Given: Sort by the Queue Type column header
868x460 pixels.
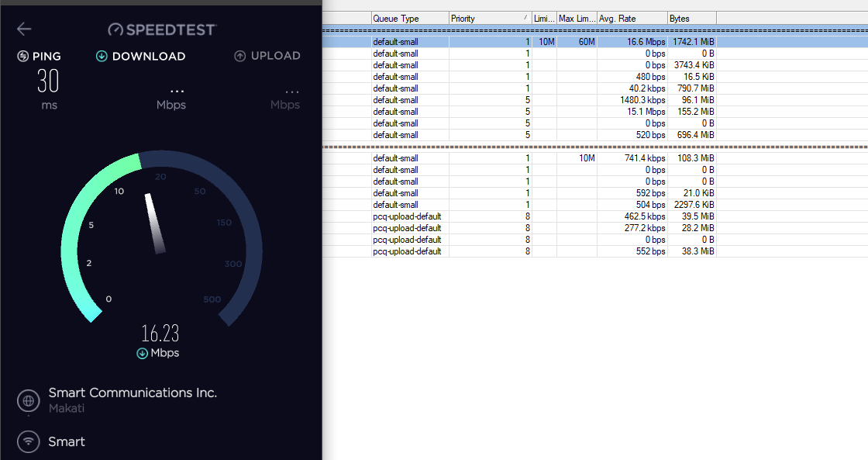Looking at the screenshot, I should (410, 19).
